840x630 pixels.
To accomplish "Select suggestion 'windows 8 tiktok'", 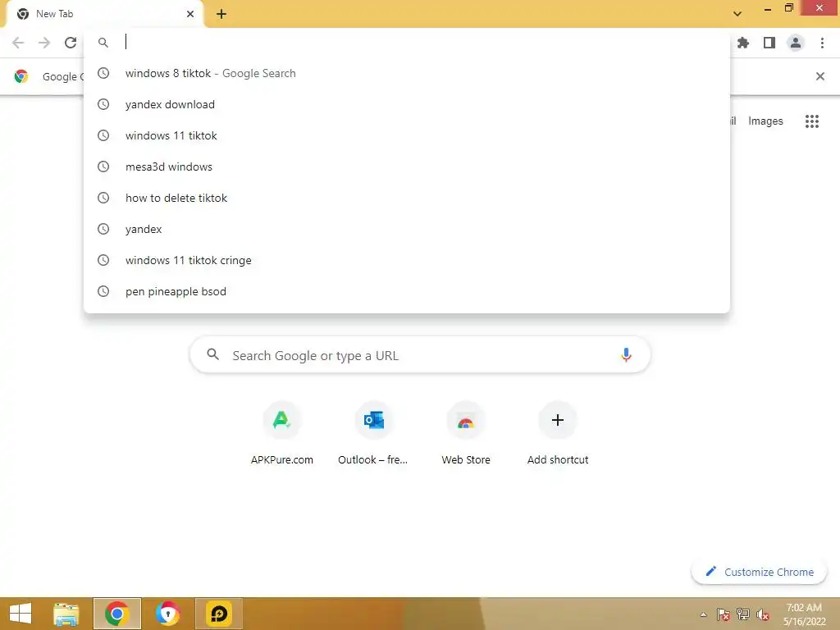I will (x=407, y=73).
